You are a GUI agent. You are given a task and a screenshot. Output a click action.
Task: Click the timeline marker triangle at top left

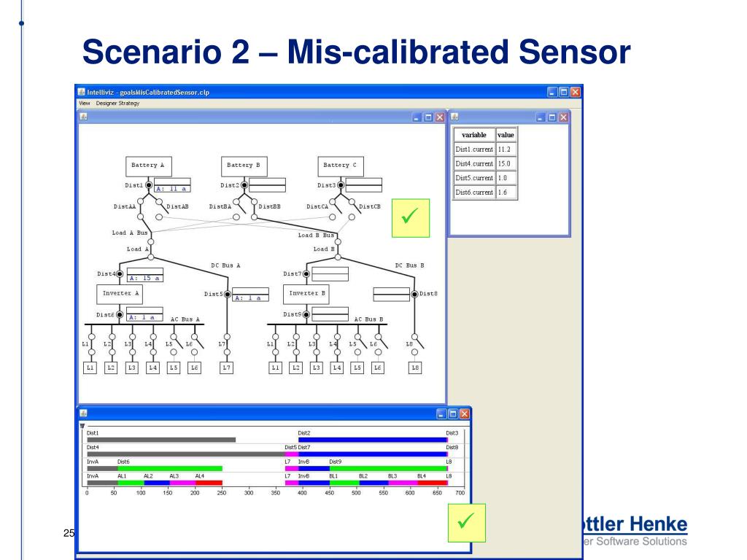pos(82,426)
